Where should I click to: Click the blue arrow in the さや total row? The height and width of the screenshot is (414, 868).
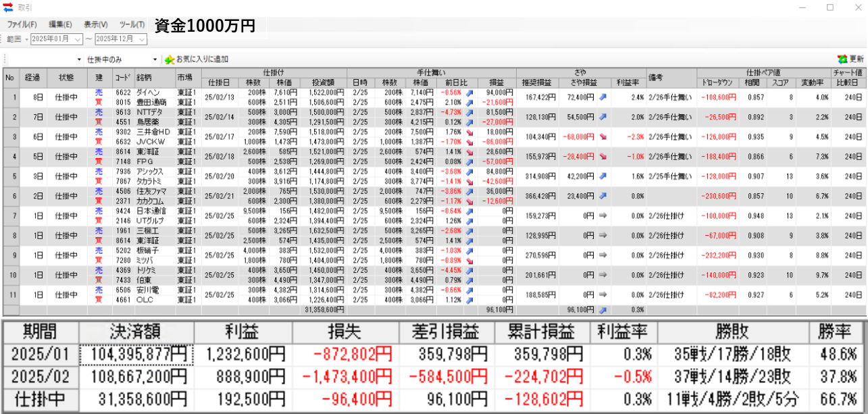[x=603, y=310]
